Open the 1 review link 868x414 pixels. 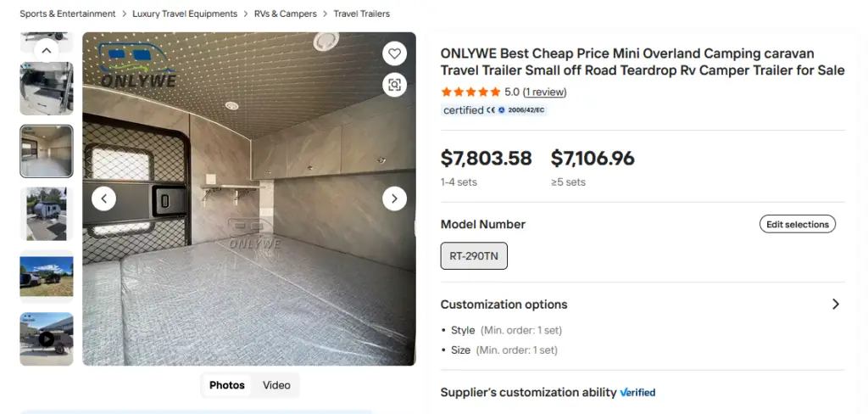point(545,92)
